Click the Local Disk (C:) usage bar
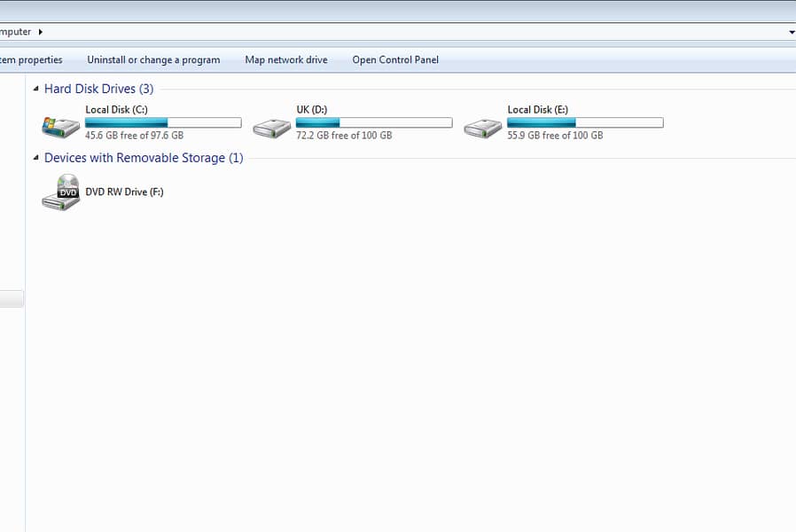 (x=163, y=122)
